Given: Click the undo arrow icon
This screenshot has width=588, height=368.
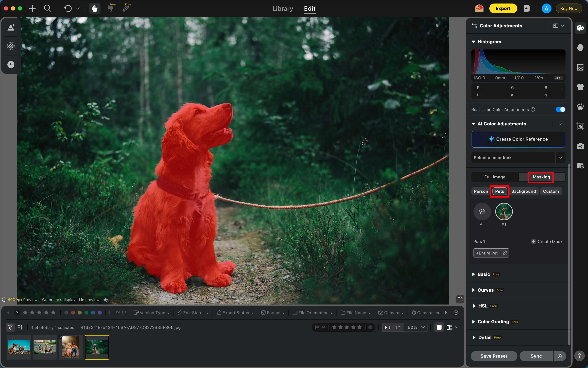Looking at the screenshot, I should tap(68, 9).
